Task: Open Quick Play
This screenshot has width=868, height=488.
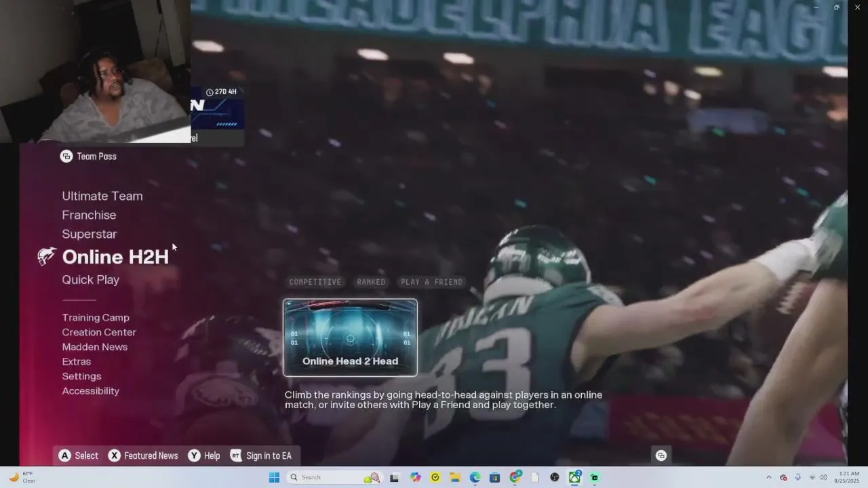Action: 90,280
